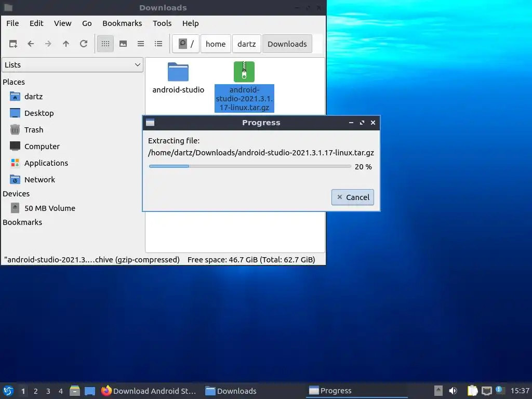Click the new tab icon in toolbar
The width and height of the screenshot is (532, 399).
tap(13, 44)
